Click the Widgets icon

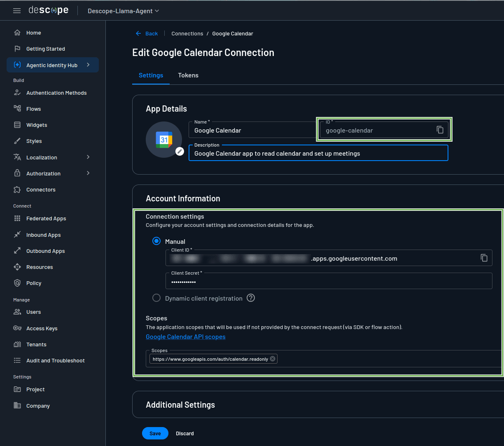coord(17,125)
